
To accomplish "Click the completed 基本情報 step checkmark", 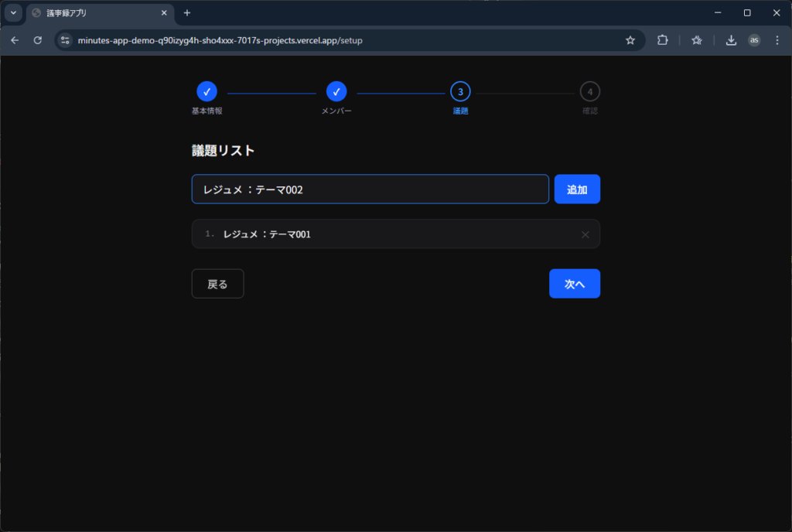I will [x=207, y=92].
